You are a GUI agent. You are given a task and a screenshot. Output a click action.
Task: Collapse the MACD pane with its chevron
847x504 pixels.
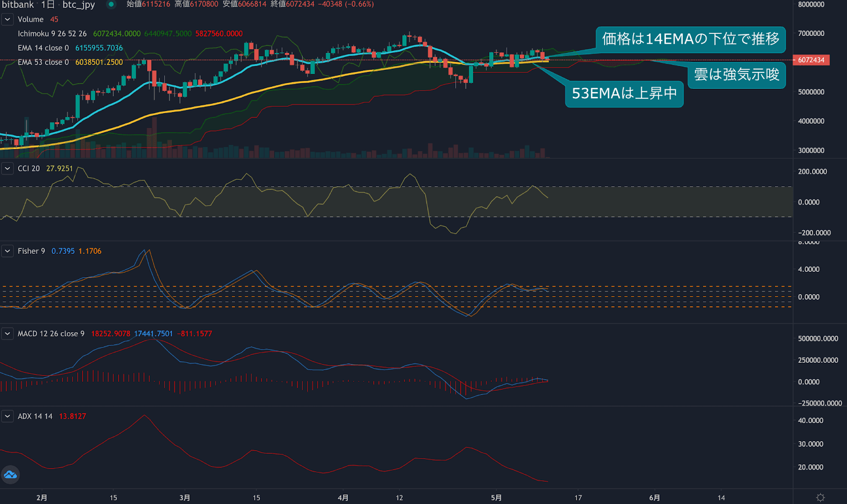(x=7, y=333)
